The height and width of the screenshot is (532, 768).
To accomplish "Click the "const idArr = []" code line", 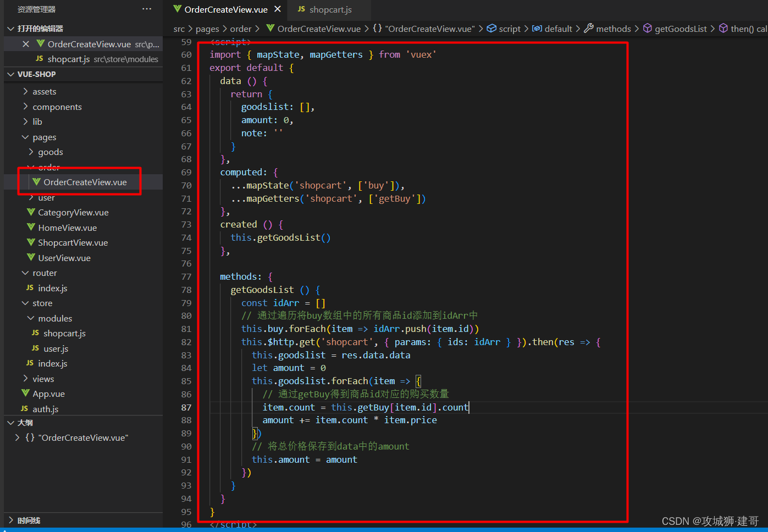I will 284,303.
